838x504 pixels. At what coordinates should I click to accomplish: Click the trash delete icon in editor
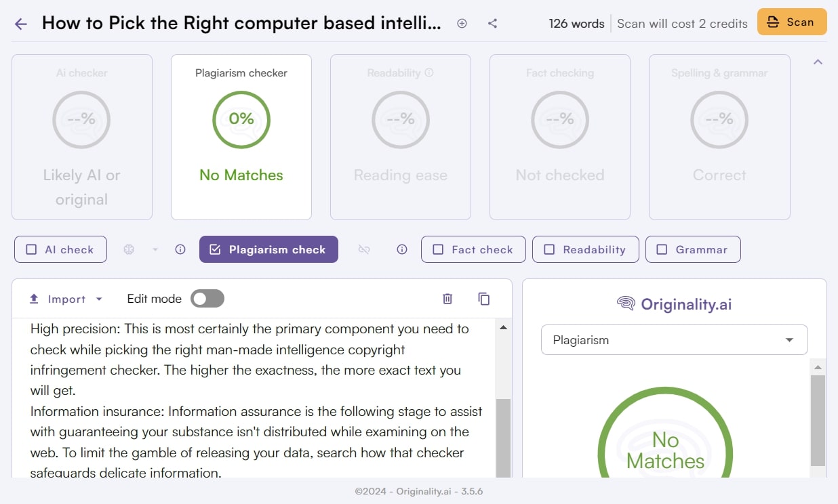click(447, 299)
